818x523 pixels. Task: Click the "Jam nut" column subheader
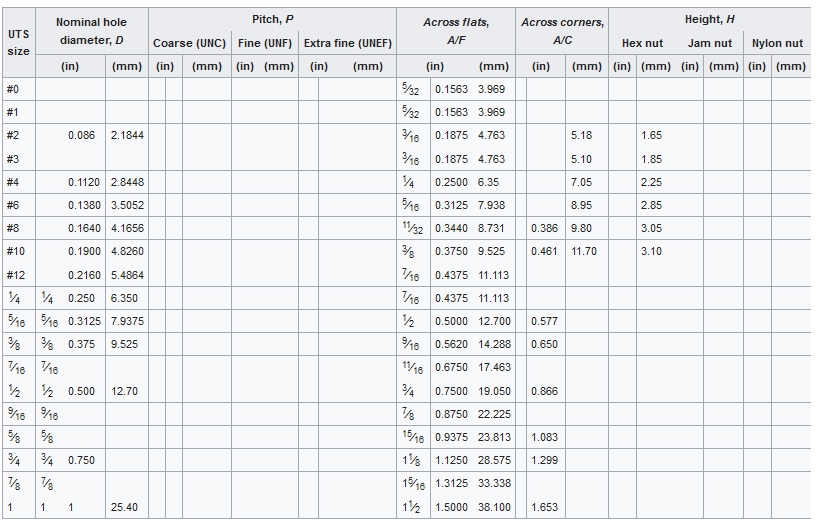[709, 44]
